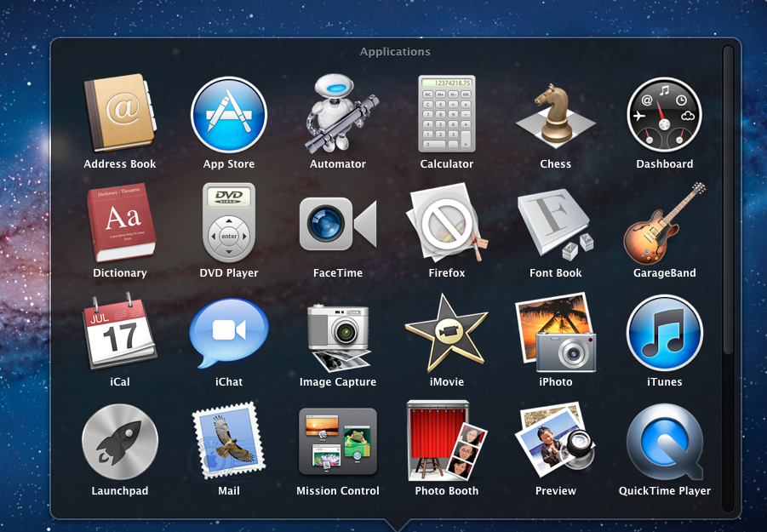
Task: Click the "Dashboard" label text
Action: point(664,163)
